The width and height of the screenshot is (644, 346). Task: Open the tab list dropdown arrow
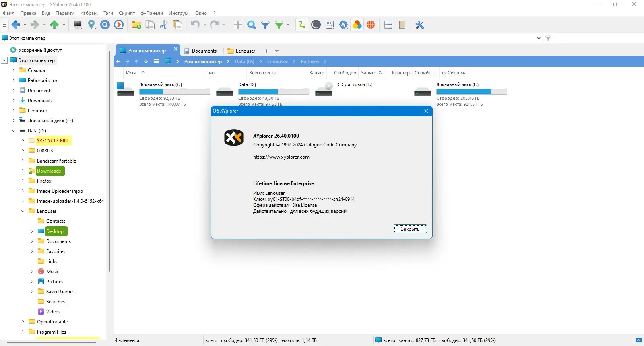coord(277,51)
